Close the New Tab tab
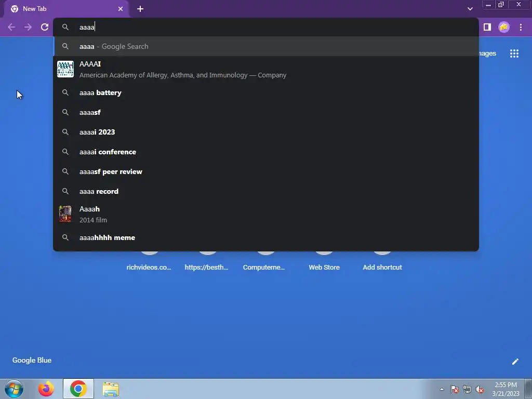The image size is (532, 399). (121, 9)
